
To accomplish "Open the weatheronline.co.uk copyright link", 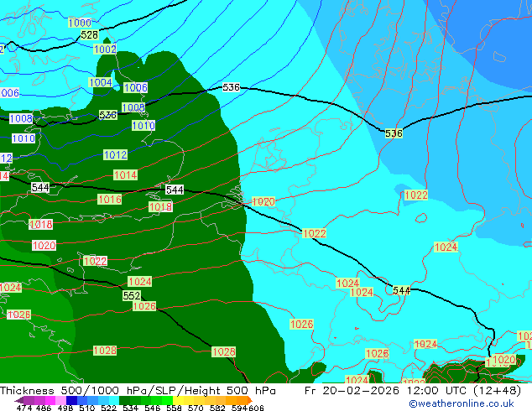I will pos(462,403).
